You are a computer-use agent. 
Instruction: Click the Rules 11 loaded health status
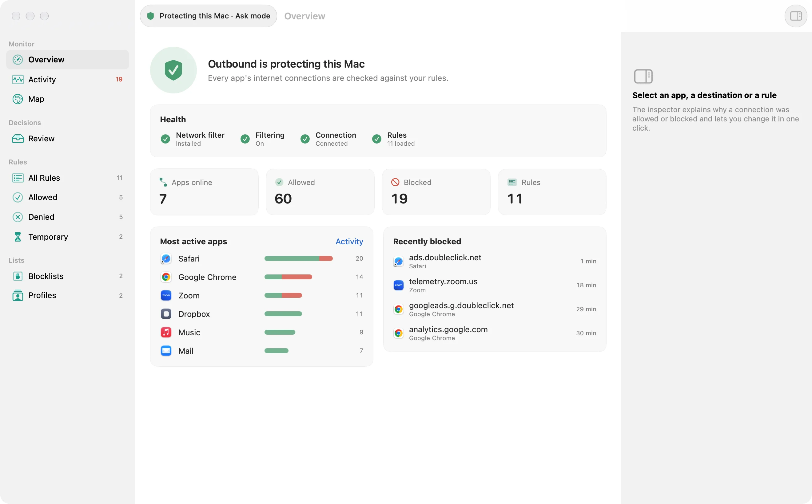[393, 139]
